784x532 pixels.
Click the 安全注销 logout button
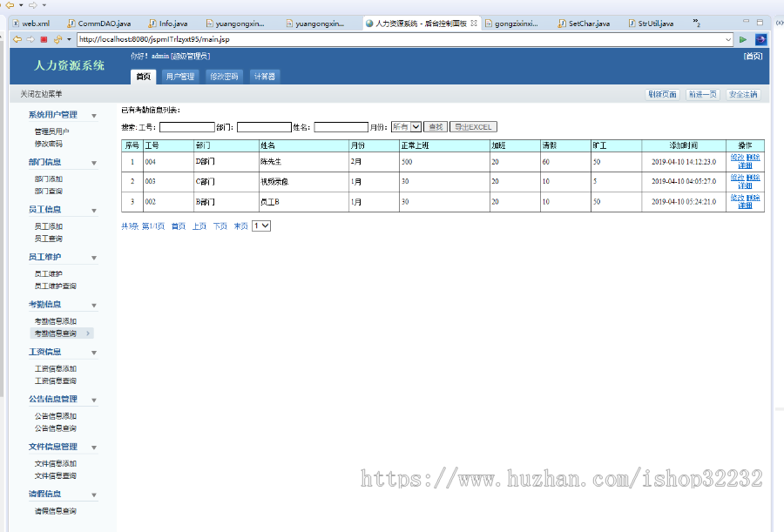pos(743,94)
